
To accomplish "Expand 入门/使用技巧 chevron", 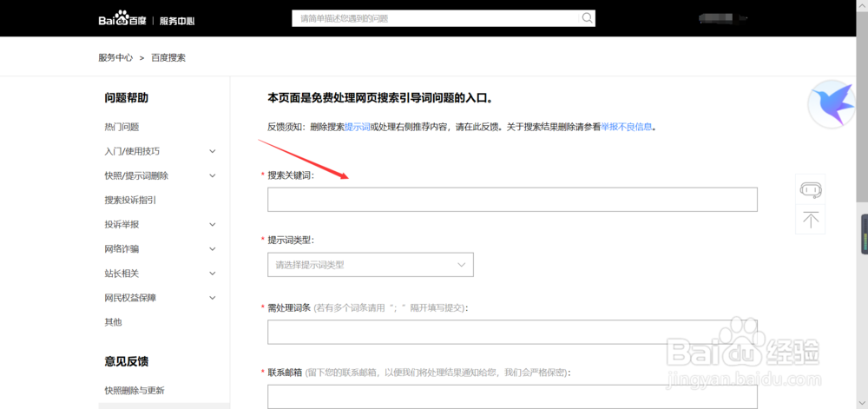I will (213, 152).
